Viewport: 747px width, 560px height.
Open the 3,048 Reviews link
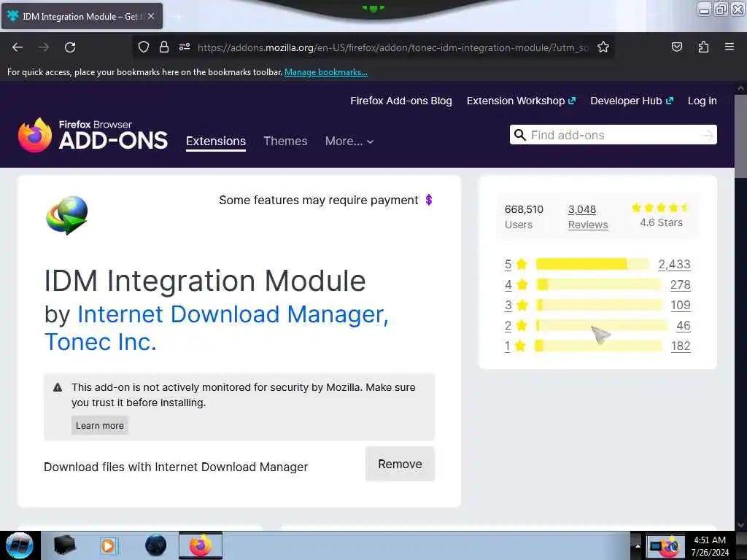[x=588, y=217]
